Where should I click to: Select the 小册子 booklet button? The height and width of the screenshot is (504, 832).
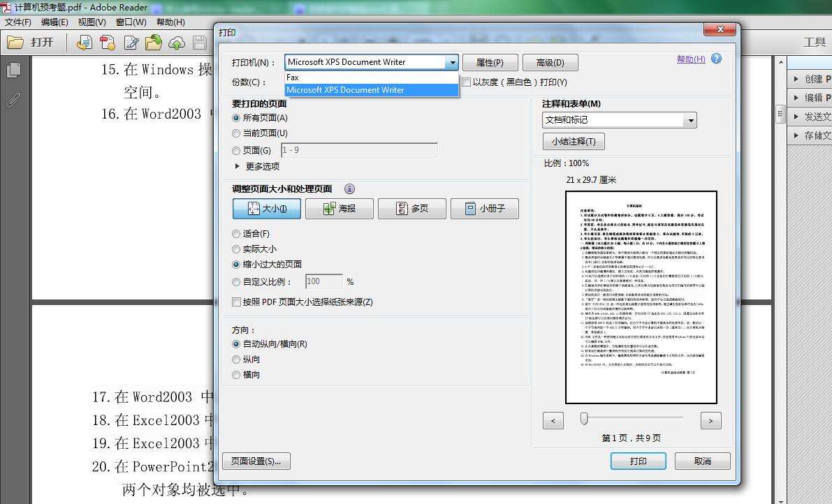point(485,209)
